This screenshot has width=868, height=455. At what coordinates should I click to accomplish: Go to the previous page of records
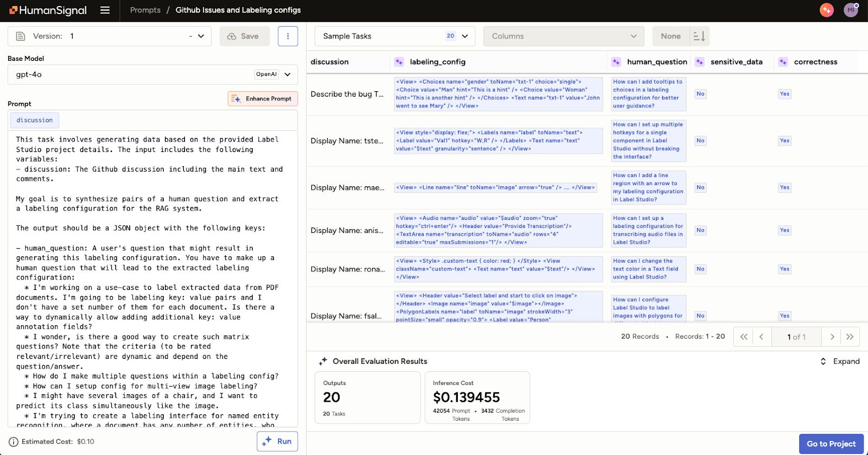pos(761,337)
